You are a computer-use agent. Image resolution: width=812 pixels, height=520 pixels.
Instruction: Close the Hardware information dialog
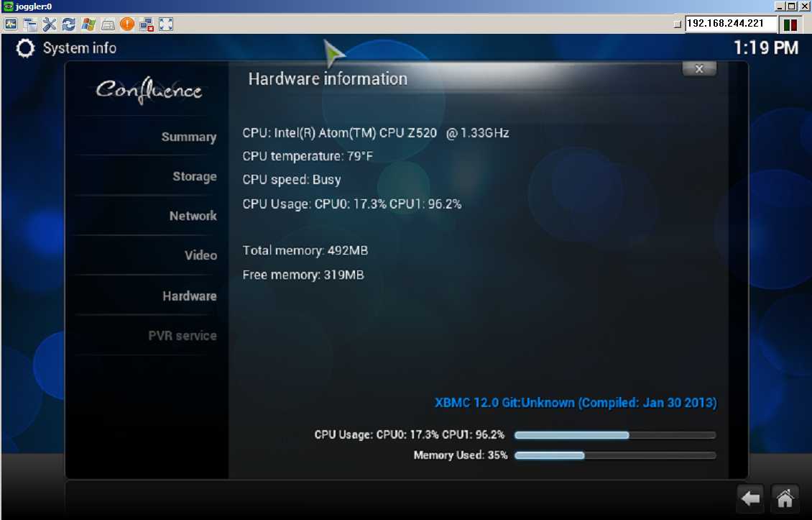699,68
